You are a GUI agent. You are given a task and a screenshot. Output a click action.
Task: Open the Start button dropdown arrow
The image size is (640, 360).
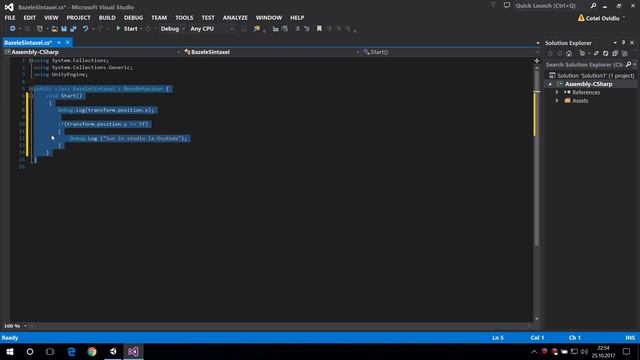[141, 29]
